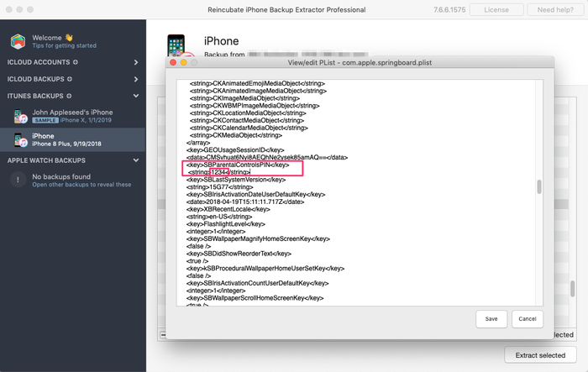Select John Appleseed's iPhone backup

click(x=72, y=116)
